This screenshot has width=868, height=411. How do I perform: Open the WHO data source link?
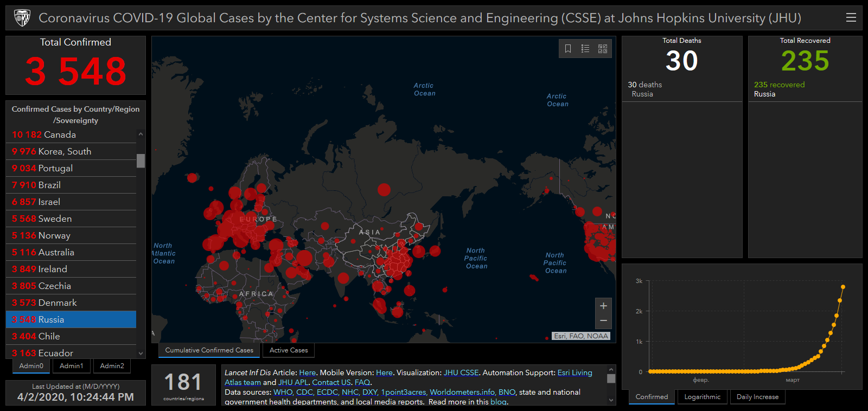[x=283, y=392]
